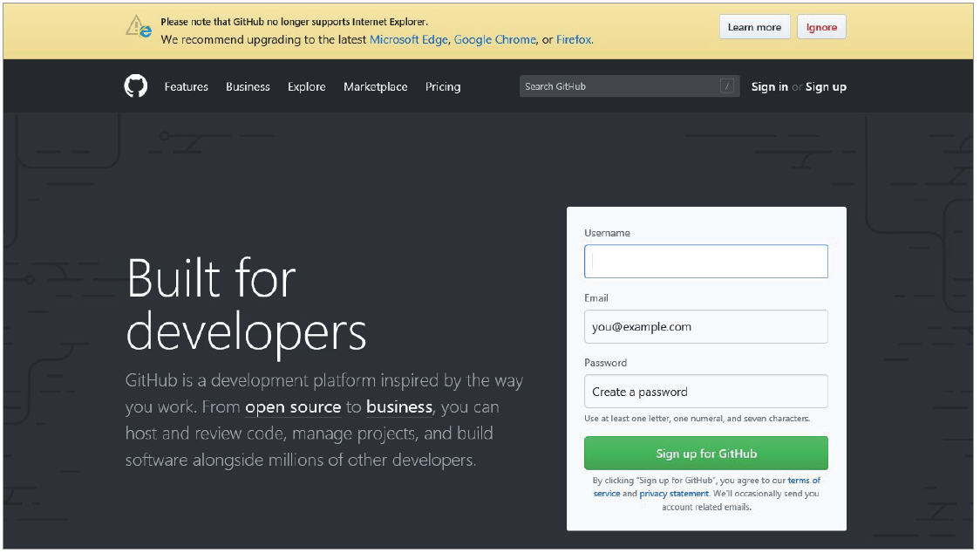
Task: Open the business link in the description
Action: (399, 407)
